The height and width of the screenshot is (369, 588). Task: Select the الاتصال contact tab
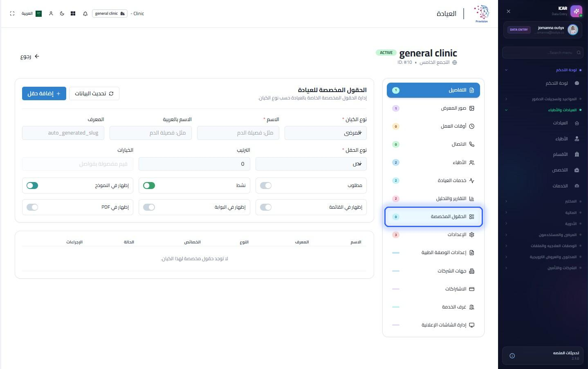click(433, 144)
